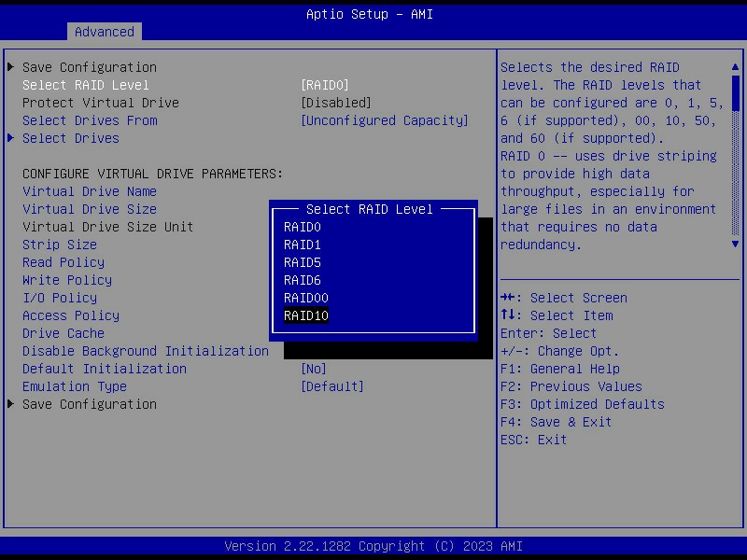Choose highlighted RAID10 in the popup list
Screen dimensions: 747x560
pyautogui.click(x=306, y=315)
